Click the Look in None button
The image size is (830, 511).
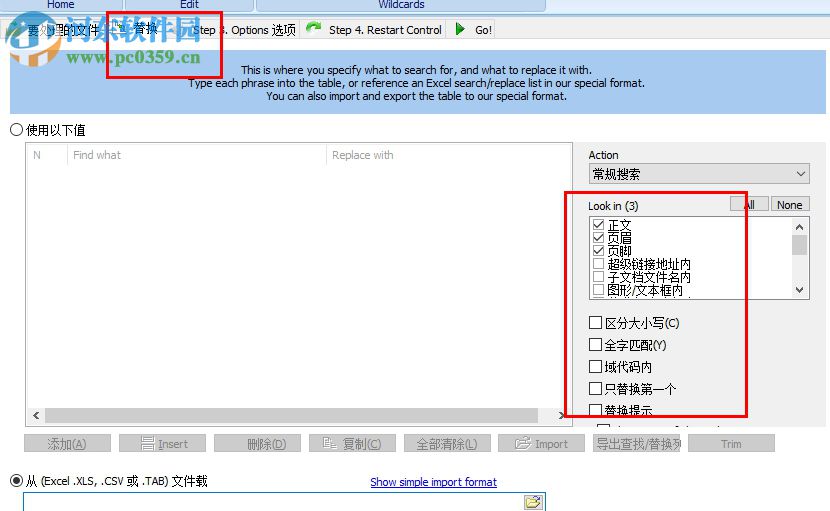[x=790, y=204]
